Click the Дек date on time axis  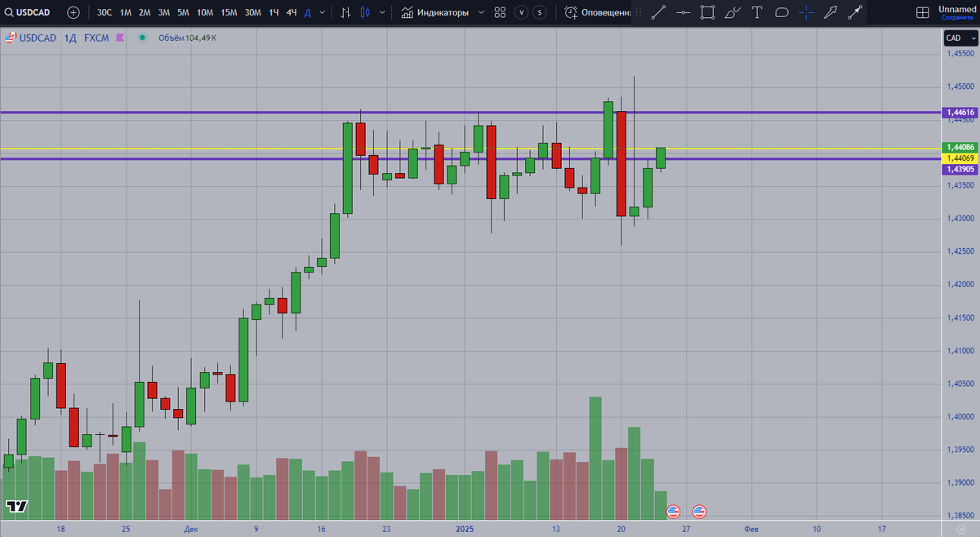(190, 529)
